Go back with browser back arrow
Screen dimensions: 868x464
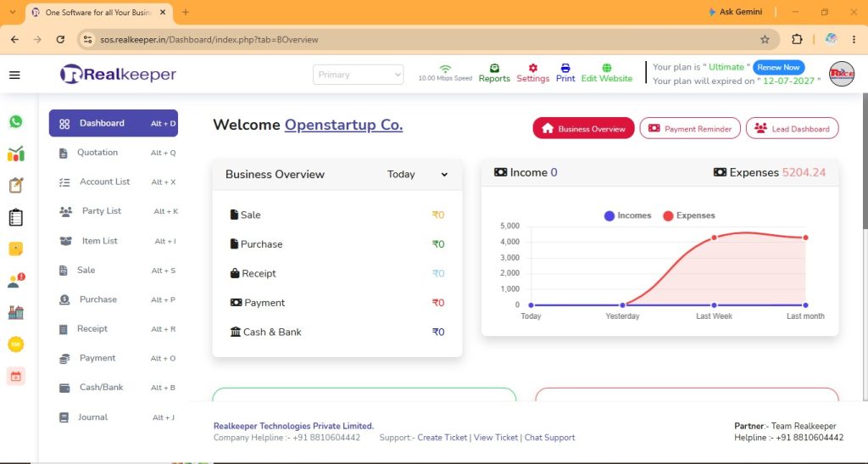[x=15, y=39]
